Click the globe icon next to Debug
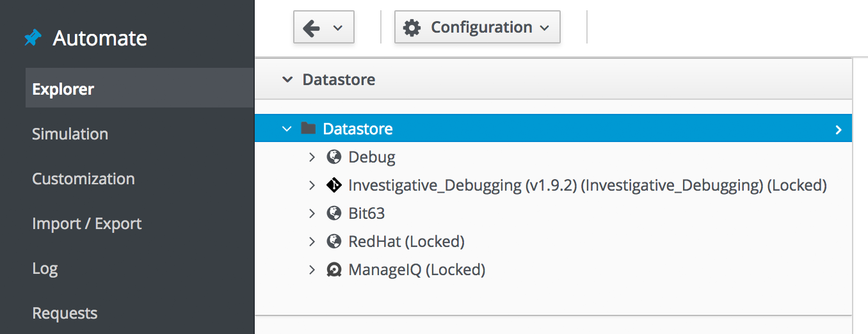Viewport: 868px width, 334px height. pyautogui.click(x=334, y=157)
